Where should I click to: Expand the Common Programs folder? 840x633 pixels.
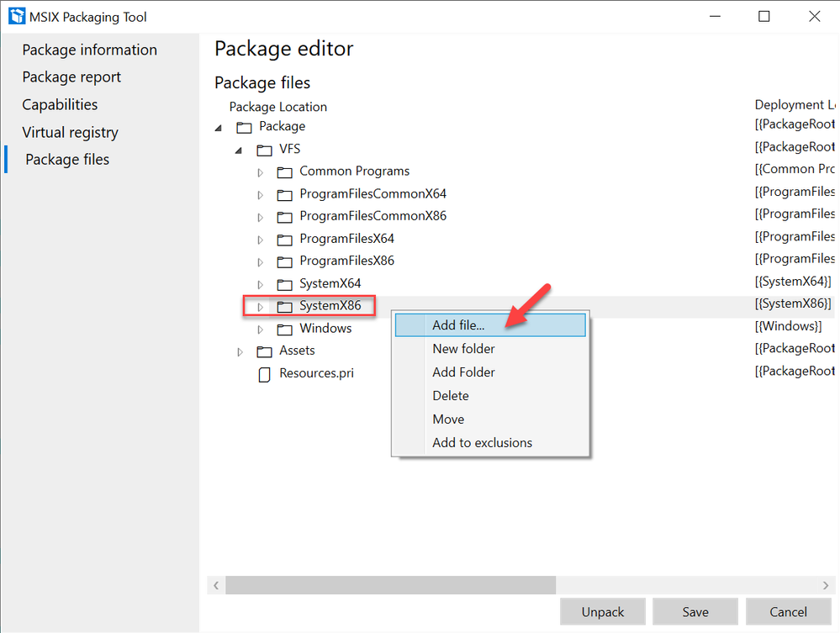261,172
